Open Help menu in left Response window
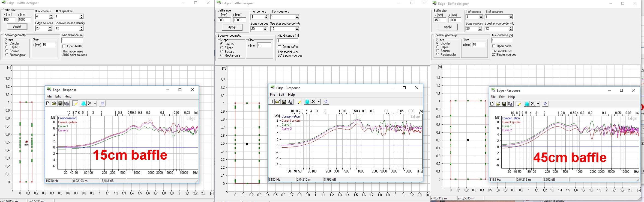Screen dimensions: 644x202 point(68,96)
